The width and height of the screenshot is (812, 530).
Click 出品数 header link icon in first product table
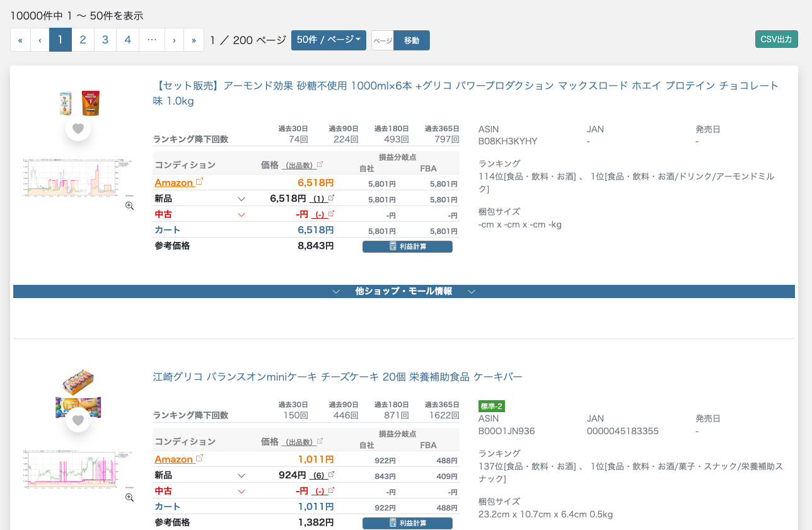(320, 164)
